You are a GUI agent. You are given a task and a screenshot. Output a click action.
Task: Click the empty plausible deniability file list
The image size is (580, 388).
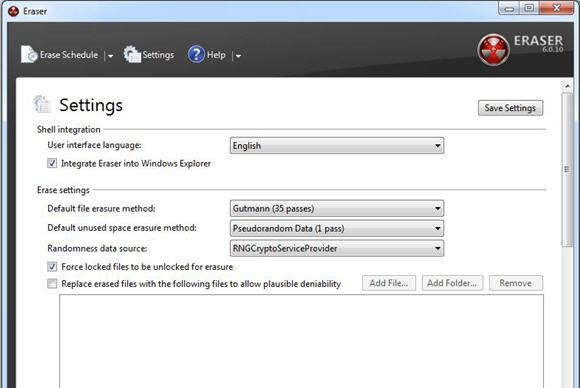(301, 341)
